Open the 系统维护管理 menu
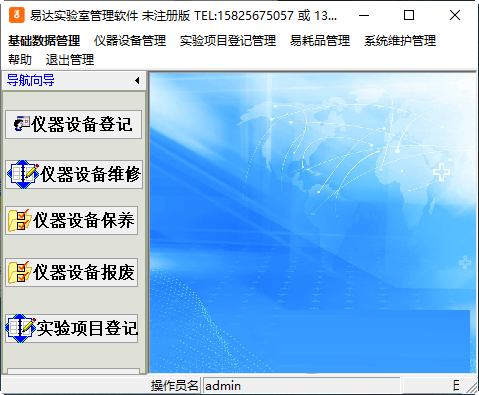Screen dimensions: 479x395 pos(400,41)
